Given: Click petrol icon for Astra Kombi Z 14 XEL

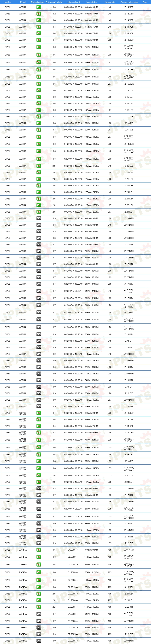Looking at the screenshot, I should point(39,426).
